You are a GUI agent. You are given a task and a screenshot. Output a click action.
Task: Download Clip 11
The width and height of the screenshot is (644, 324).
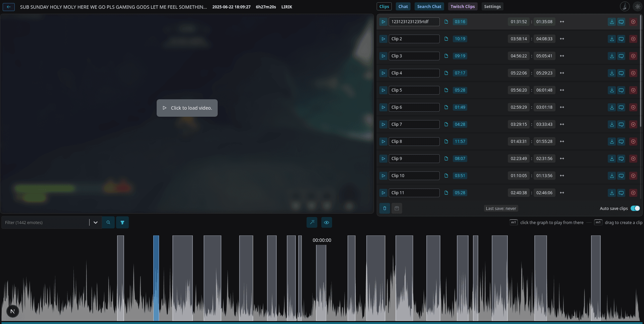612,193
